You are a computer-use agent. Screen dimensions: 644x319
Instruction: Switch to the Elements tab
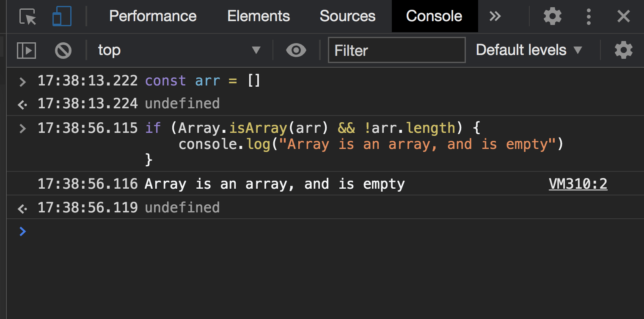coord(259,16)
